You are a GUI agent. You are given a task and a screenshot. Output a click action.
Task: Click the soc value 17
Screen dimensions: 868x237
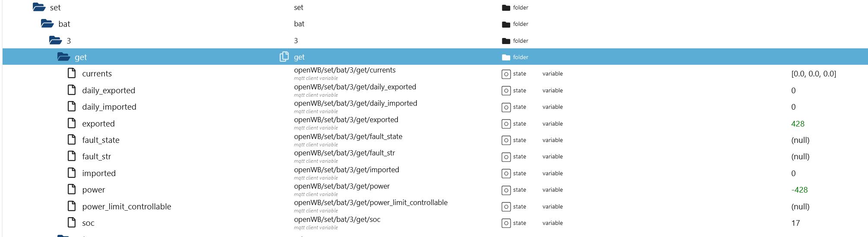[795, 223]
